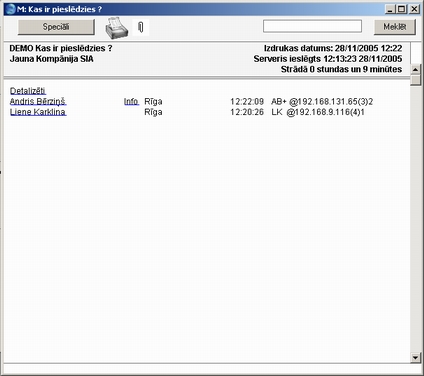The image size is (424, 376).
Task: Click the Info link for Andris Bērziņš
Action: coord(131,101)
